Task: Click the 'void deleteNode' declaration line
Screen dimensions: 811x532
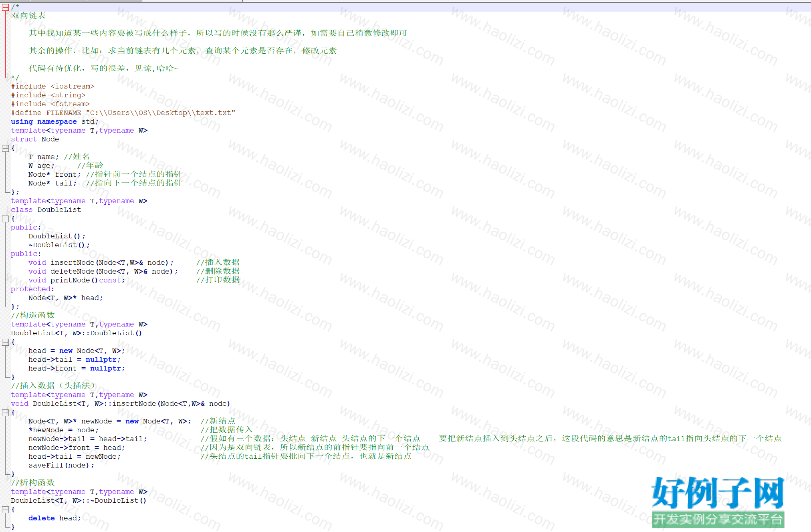Action: [103, 271]
